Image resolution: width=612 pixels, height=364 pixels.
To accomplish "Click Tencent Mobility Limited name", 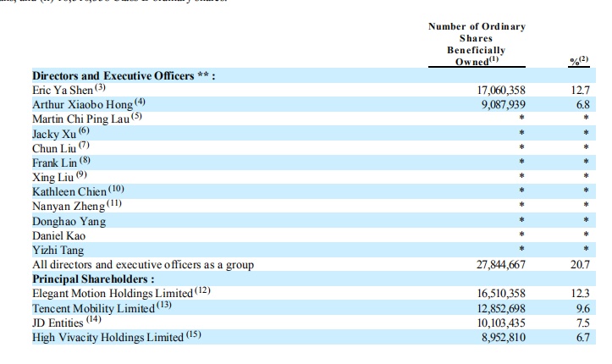I will [x=93, y=308].
